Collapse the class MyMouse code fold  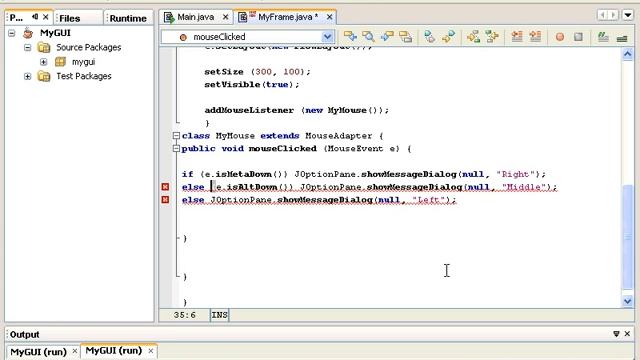176,136
